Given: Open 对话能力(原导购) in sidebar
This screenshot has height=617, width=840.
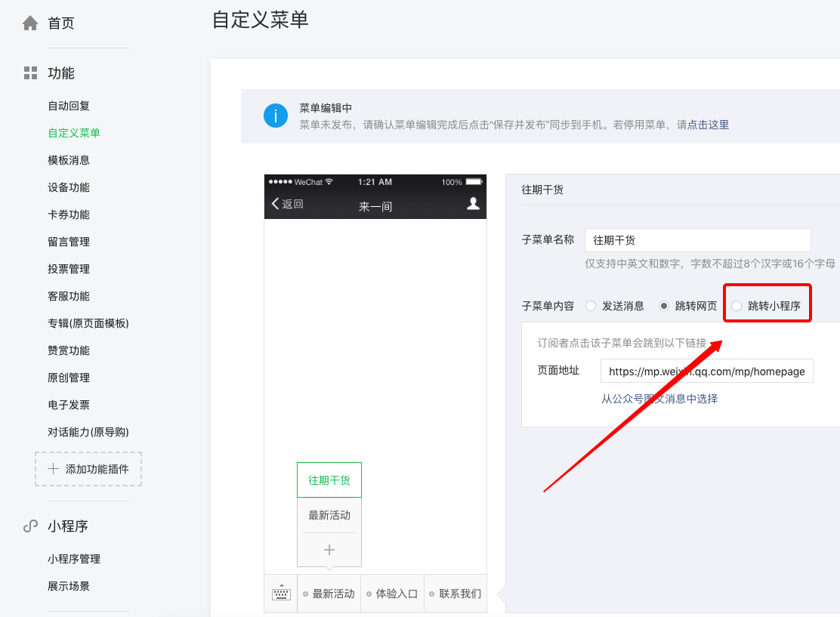Looking at the screenshot, I should point(88,432).
